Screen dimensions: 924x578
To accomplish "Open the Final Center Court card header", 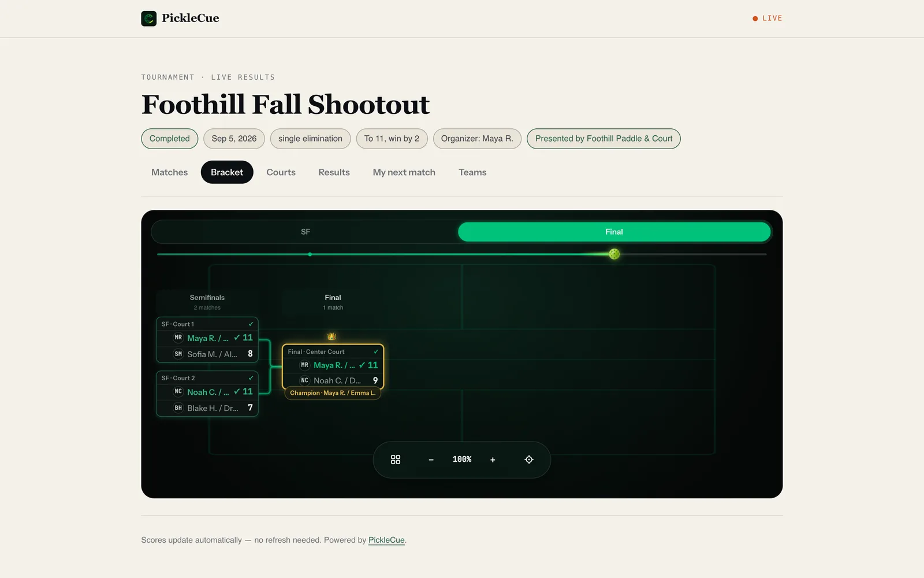I will 333,351.
